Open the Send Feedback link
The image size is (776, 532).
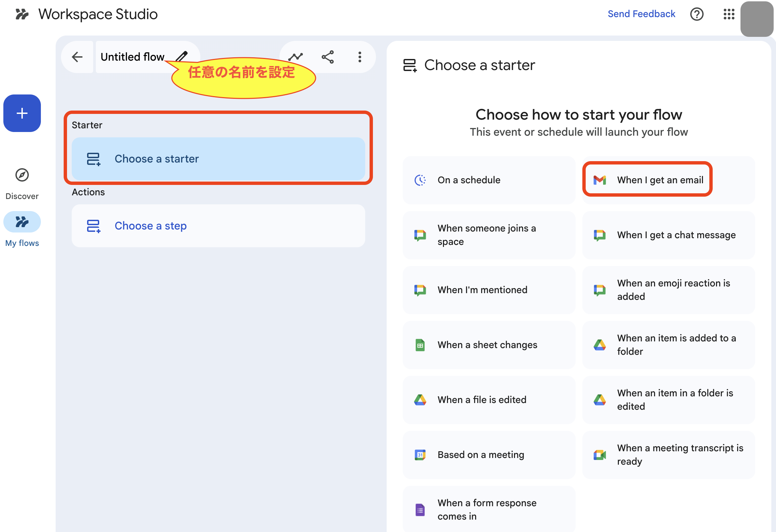(641, 13)
